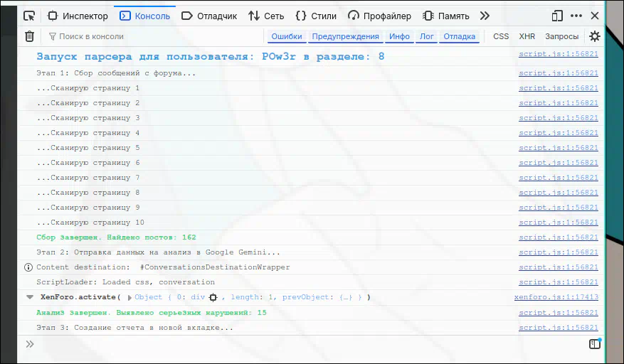Open script.js link for Этап 3 row
This screenshot has height=364, width=624.
coord(559,328)
